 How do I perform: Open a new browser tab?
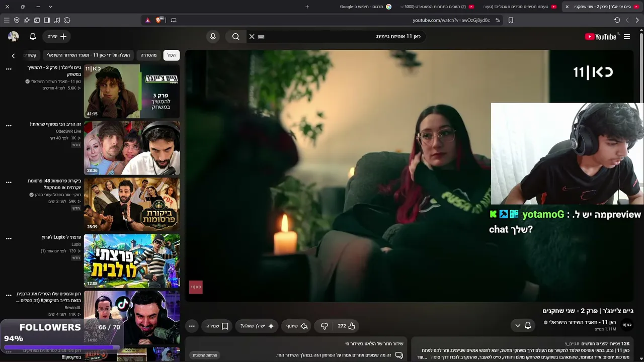307,7
